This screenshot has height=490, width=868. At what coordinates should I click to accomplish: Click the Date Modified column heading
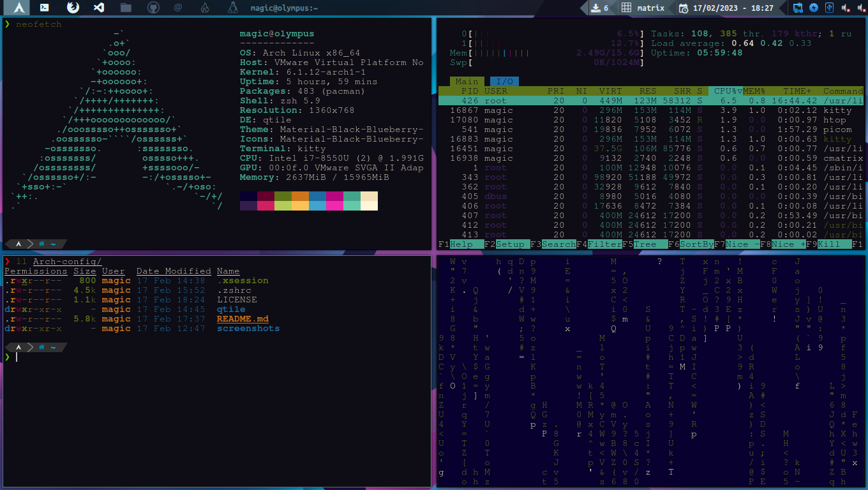(x=174, y=271)
